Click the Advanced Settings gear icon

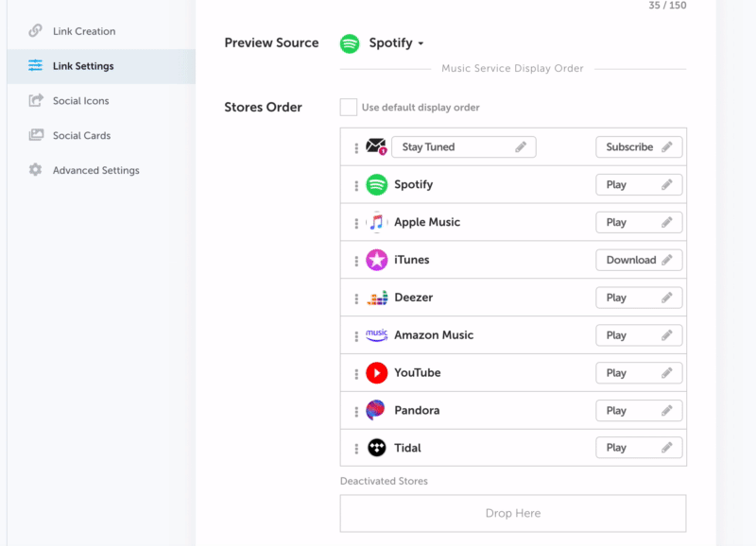click(35, 170)
